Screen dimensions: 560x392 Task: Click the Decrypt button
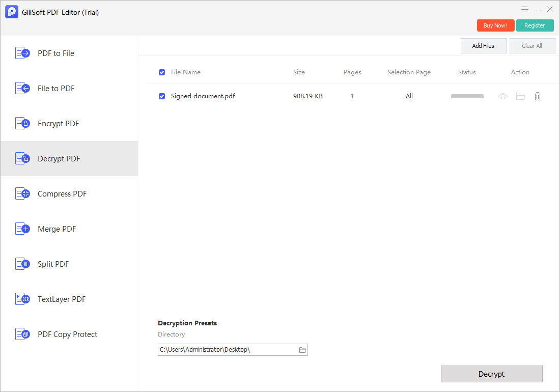point(491,374)
